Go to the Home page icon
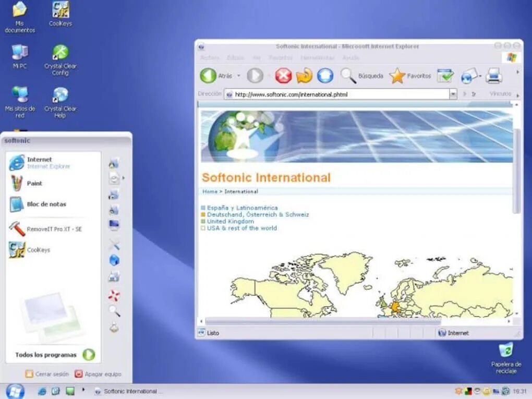This screenshot has width=532, height=399. coord(325,76)
